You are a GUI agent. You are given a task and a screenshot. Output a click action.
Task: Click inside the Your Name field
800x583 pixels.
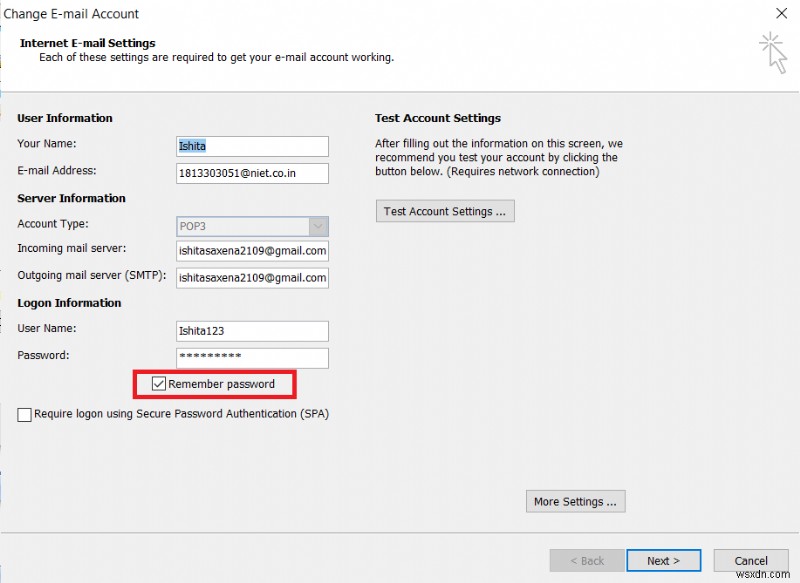coord(252,146)
